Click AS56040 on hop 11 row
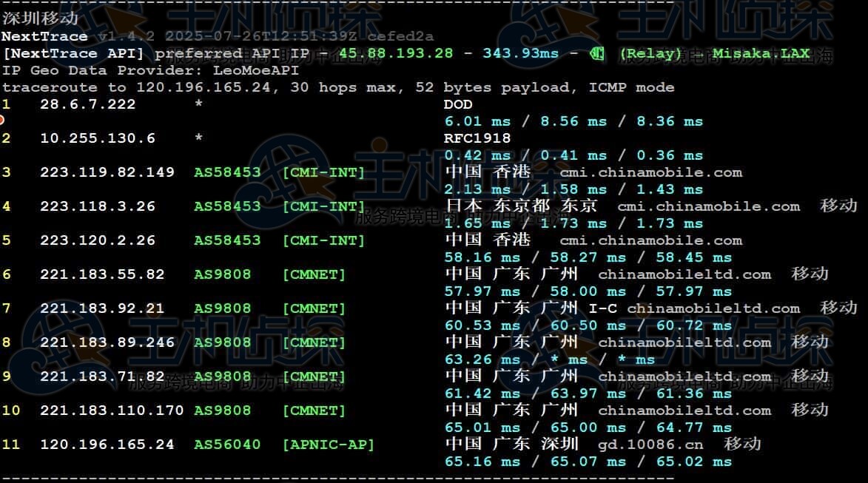This screenshot has height=483, width=868. click(227, 445)
